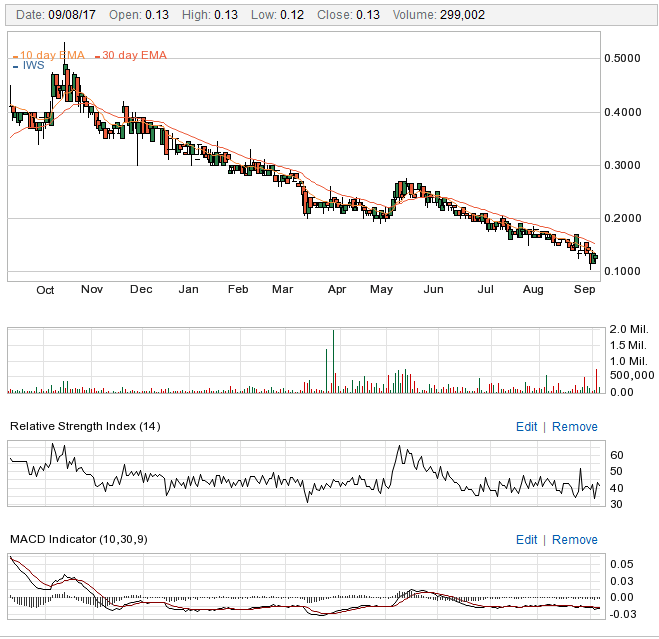The image size is (659, 639).
Task: Click Edit link for MACD Indicator
Action: [526, 540]
